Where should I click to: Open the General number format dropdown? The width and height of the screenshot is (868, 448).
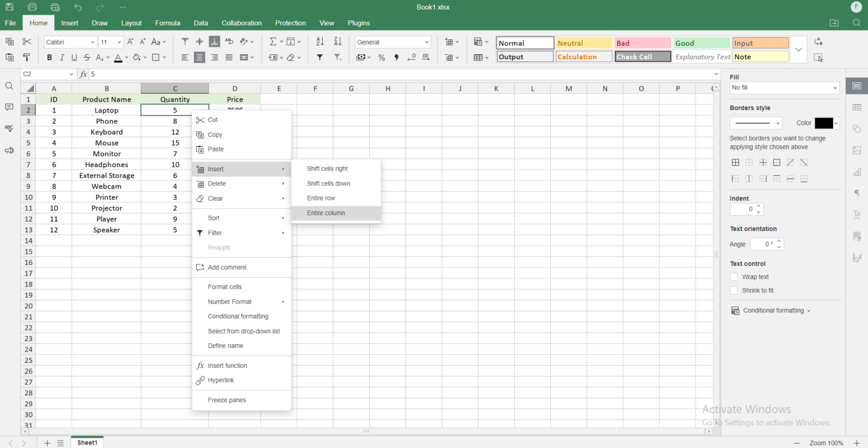[393, 41]
